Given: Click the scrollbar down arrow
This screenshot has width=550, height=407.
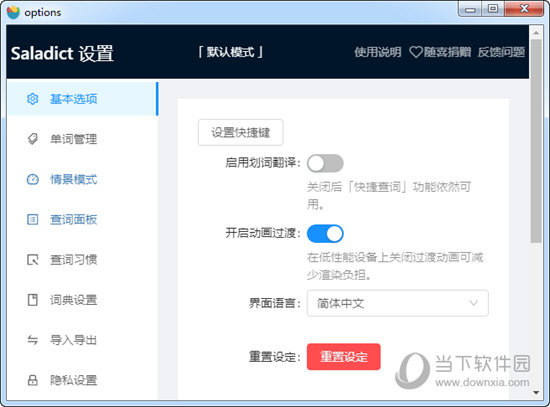Looking at the screenshot, I should [x=536, y=393].
